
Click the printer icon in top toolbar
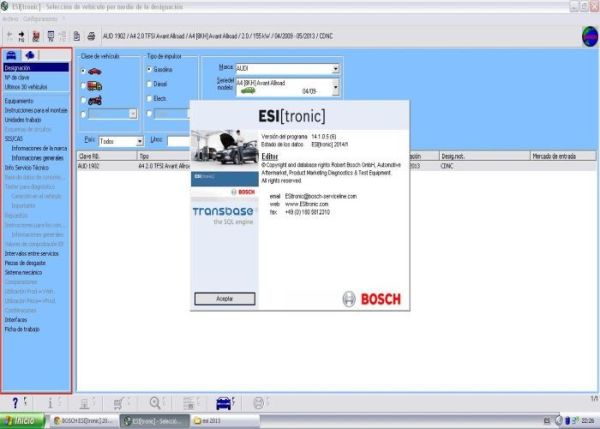tap(91, 36)
